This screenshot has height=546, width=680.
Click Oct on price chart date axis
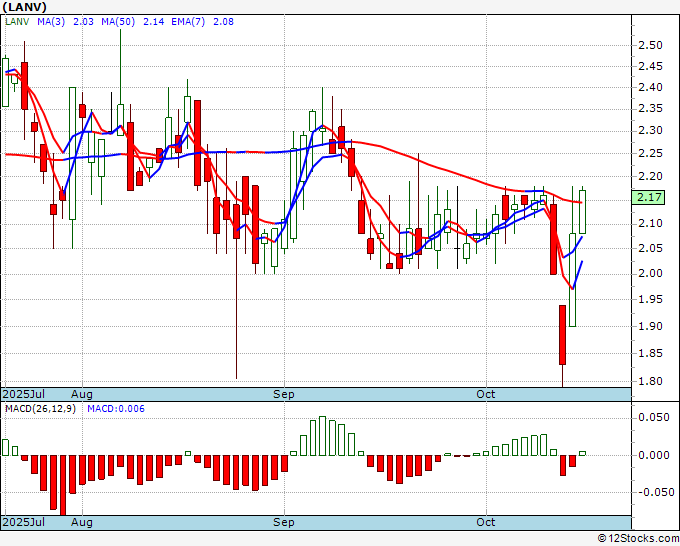[486, 394]
